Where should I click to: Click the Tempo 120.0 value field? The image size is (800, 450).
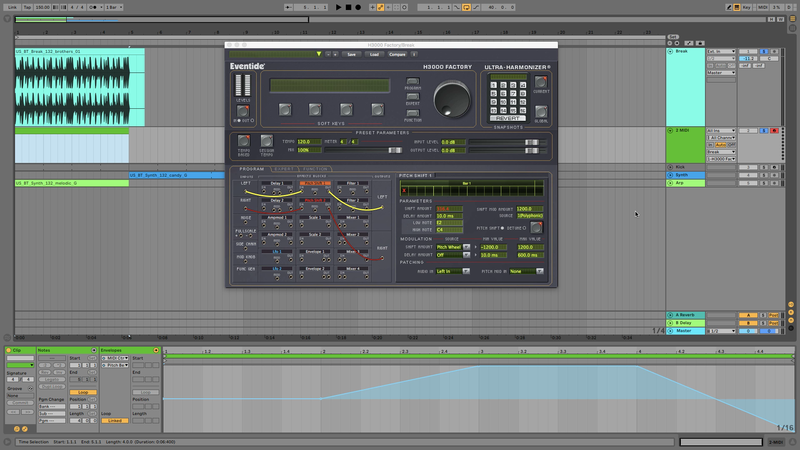point(309,142)
